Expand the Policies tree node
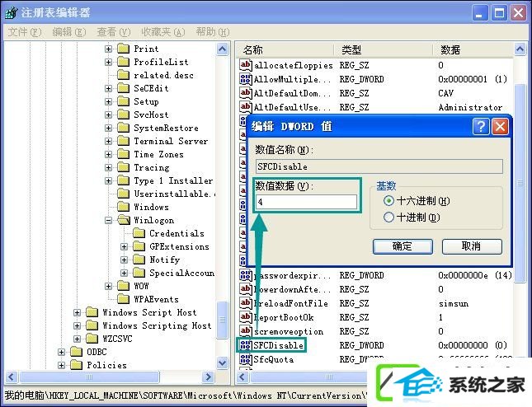 [61, 365]
